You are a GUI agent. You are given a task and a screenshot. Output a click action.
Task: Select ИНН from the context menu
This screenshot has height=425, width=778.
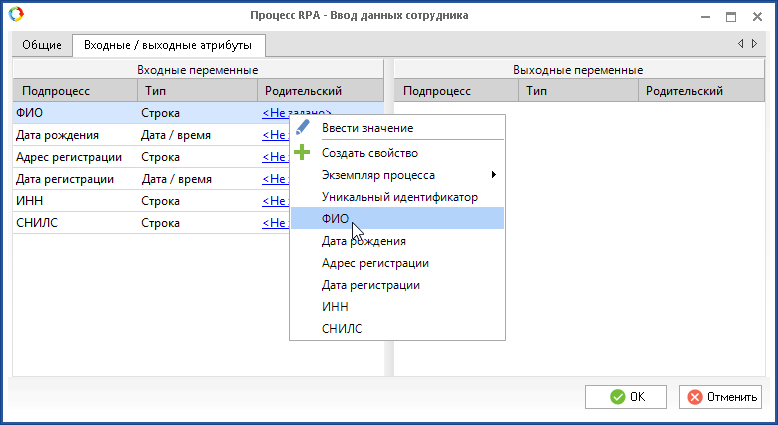335,306
